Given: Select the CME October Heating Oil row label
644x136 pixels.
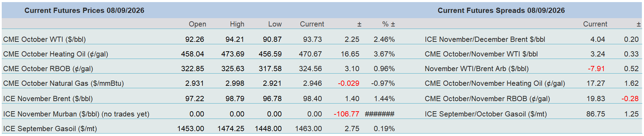Looking at the screenshot, I should (56, 54).
